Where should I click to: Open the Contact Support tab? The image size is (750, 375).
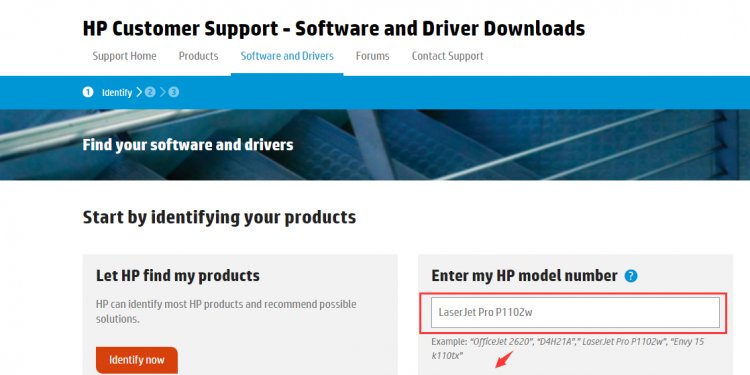[448, 56]
